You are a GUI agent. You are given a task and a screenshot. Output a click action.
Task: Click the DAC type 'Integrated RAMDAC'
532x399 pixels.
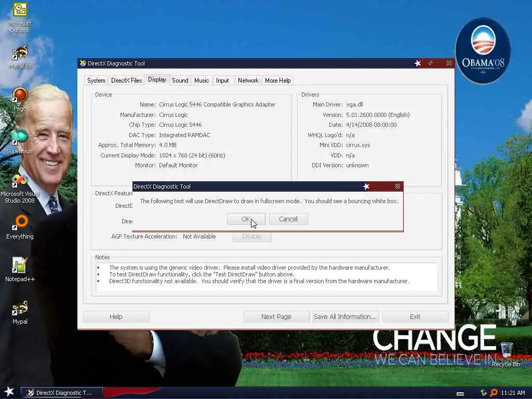point(184,135)
